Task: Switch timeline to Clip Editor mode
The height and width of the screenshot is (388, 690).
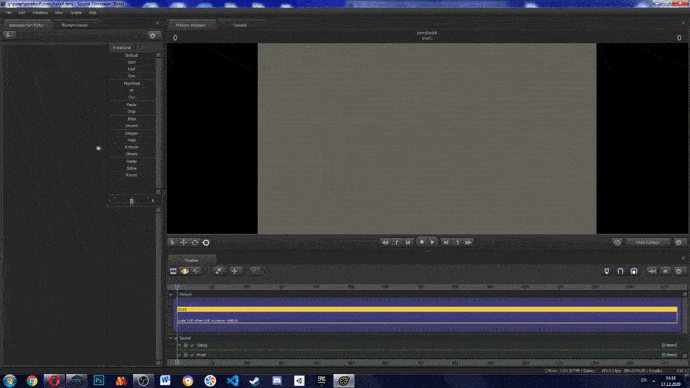Action: point(173,271)
